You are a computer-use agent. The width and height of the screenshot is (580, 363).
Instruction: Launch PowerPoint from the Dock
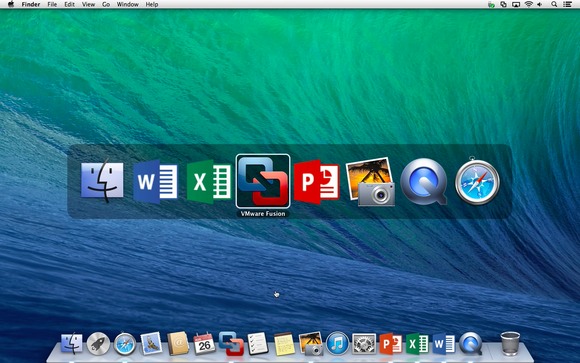click(391, 344)
